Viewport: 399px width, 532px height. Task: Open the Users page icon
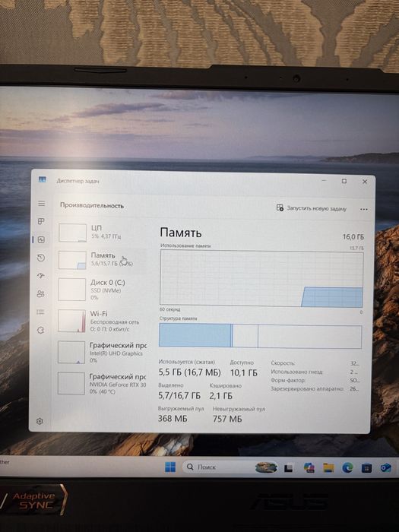(x=41, y=294)
